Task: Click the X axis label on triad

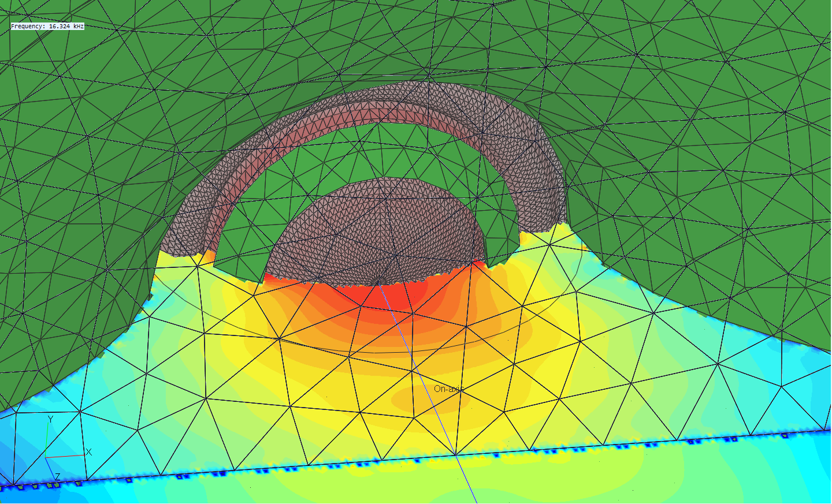Action: tap(89, 452)
